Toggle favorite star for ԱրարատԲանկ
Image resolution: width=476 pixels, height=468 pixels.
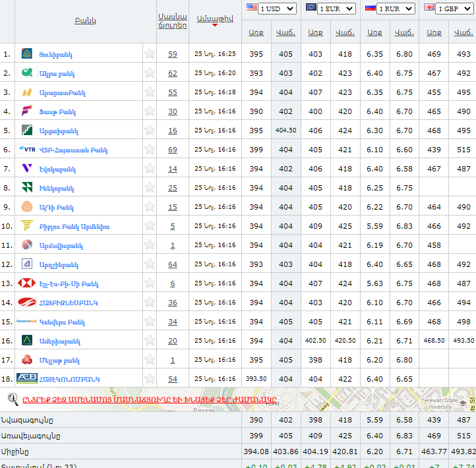(x=150, y=92)
